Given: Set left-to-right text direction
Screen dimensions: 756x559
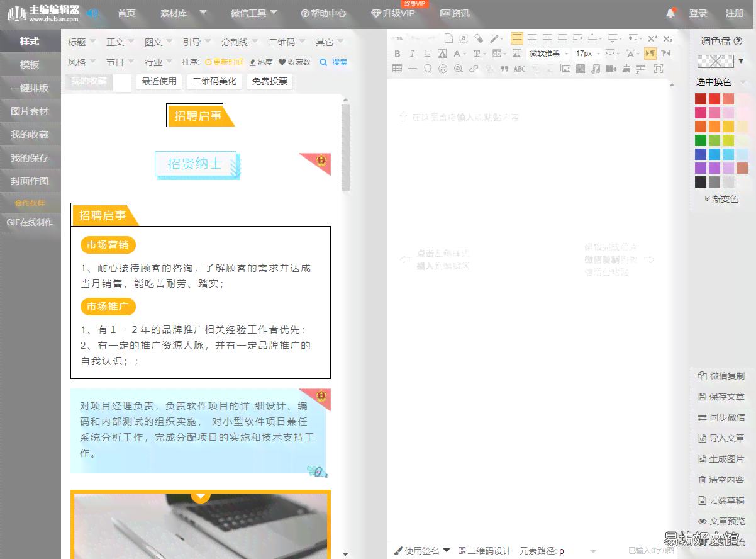Looking at the screenshot, I should 650,54.
